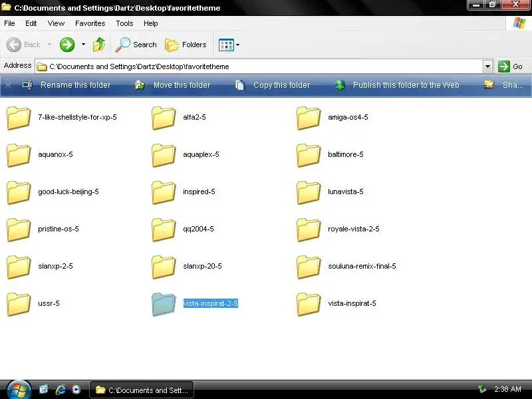Click the folder name vista-inspirat-2-5

coord(210,303)
